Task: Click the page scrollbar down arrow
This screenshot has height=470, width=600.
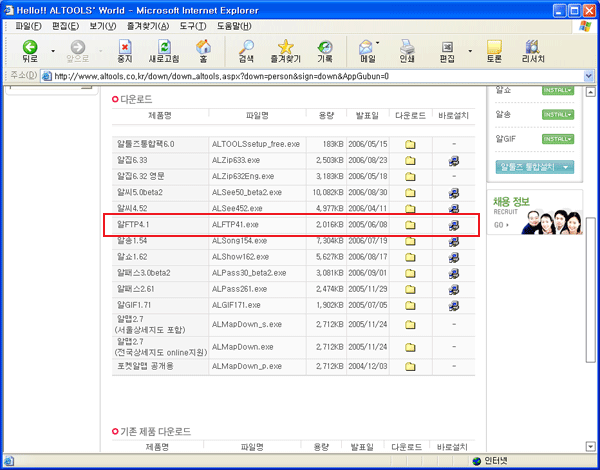Action: [590, 446]
